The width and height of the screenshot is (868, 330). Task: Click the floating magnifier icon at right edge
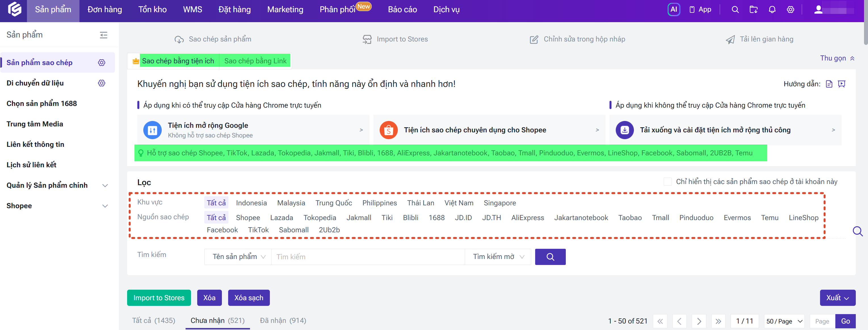pyautogui.click(x=857, y=231)
